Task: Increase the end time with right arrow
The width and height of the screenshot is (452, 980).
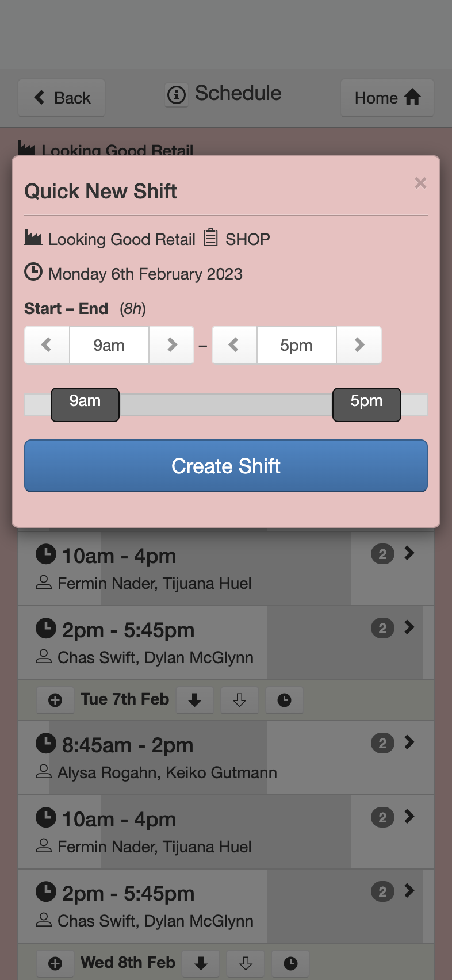Action: (x=359, y=345)
